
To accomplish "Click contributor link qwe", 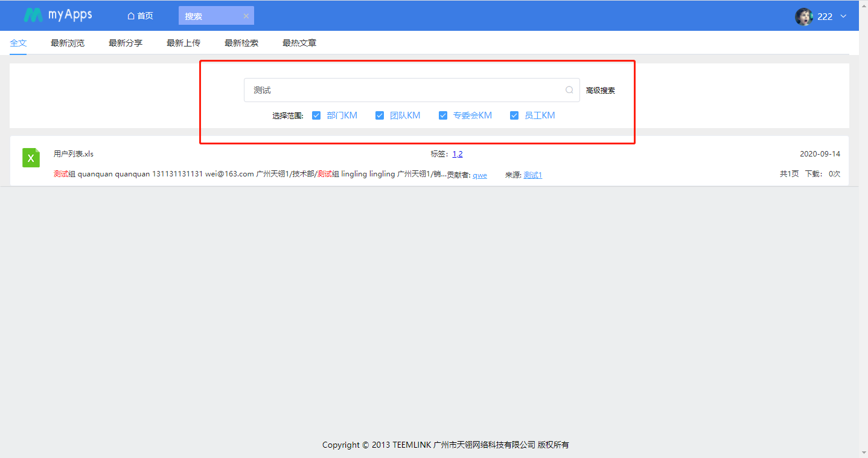I will 480,175.
